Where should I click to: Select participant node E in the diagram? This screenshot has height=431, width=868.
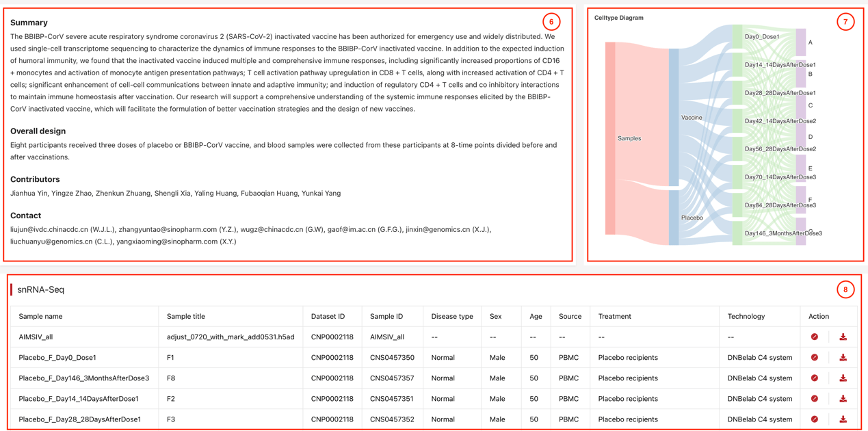[801, 168]
